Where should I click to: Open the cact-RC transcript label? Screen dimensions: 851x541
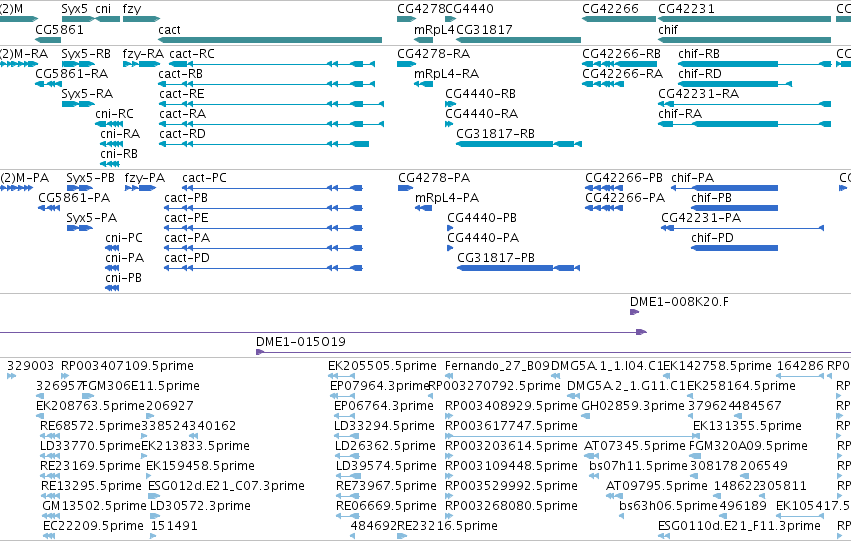click(x=192, y=54)
